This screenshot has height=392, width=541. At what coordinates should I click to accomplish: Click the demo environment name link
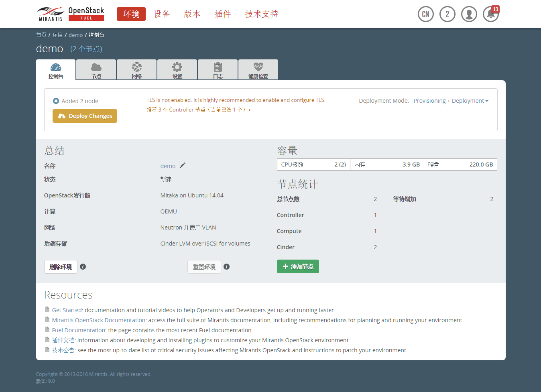pos(168,166)
